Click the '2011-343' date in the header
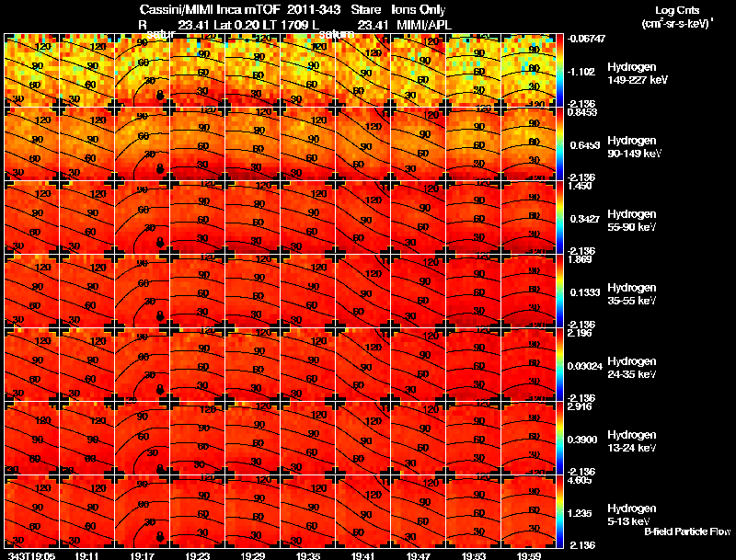The image size is (736, 560). 316,10
